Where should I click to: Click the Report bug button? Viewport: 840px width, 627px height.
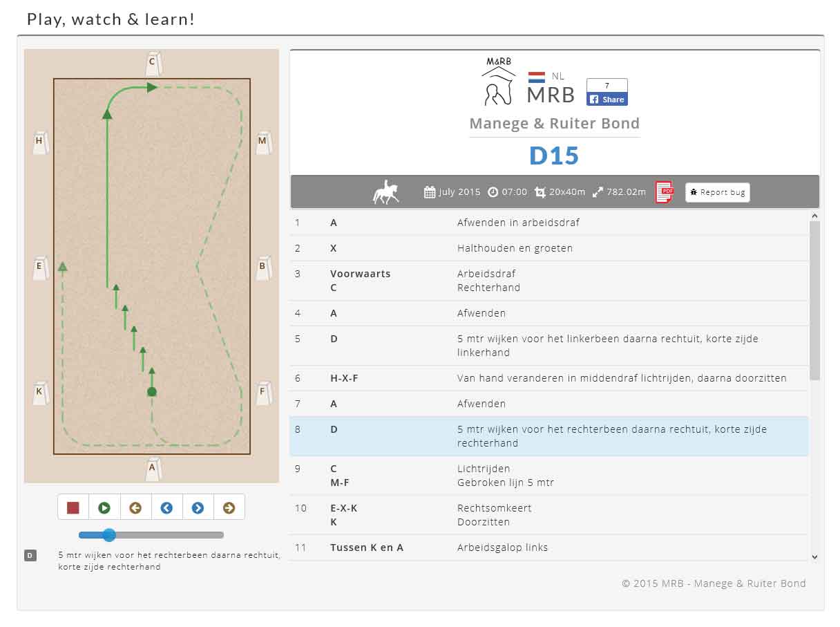point(717,192)
